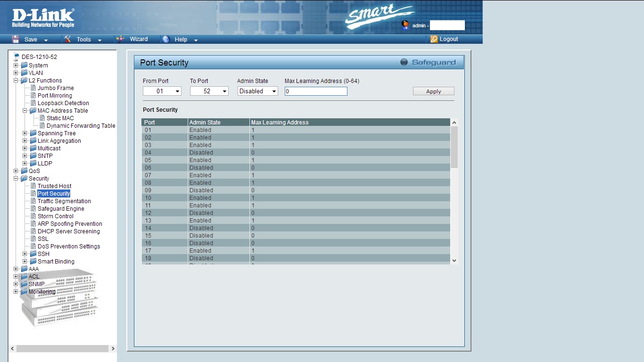Click the Admin State column header

click(x=219, y=122)
